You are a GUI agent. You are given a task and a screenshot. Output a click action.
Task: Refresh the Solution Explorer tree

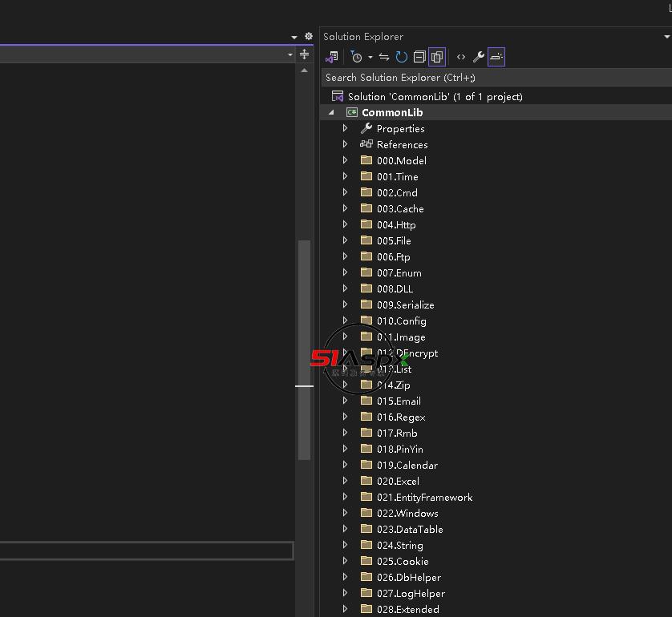[402, 57]
